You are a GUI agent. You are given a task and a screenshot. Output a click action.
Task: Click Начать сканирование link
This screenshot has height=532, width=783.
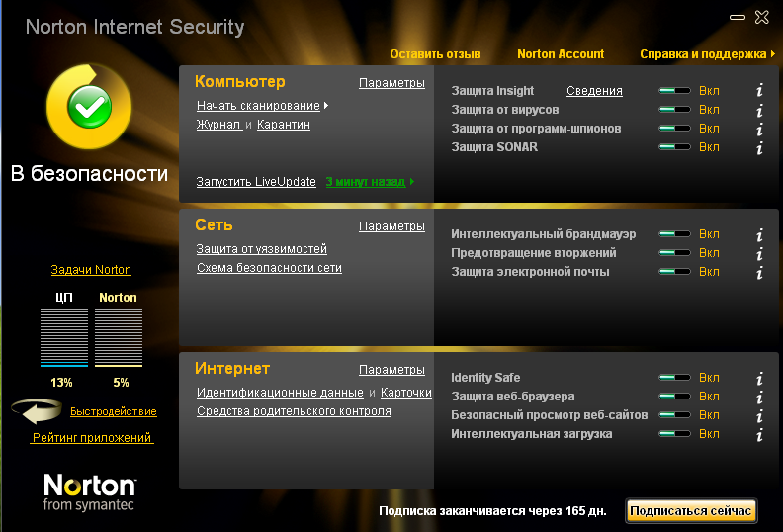(x=258, y=106)
